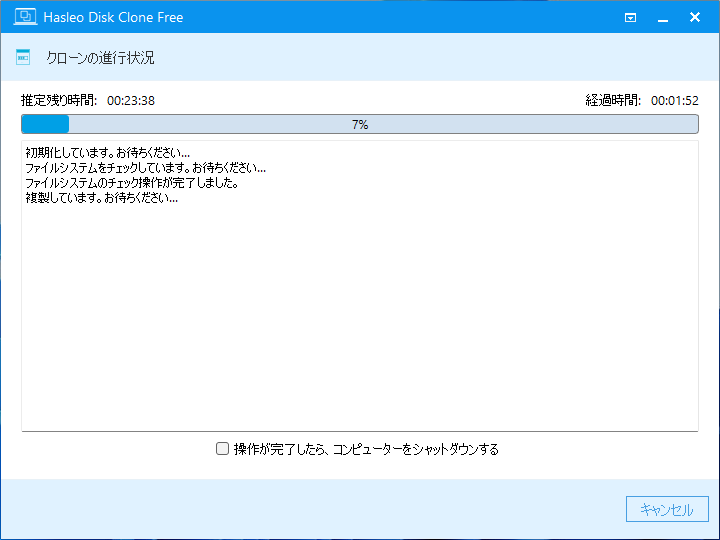
Task: Click the キャンセル button
Action: pyautogui.click(x=667, y=509)
